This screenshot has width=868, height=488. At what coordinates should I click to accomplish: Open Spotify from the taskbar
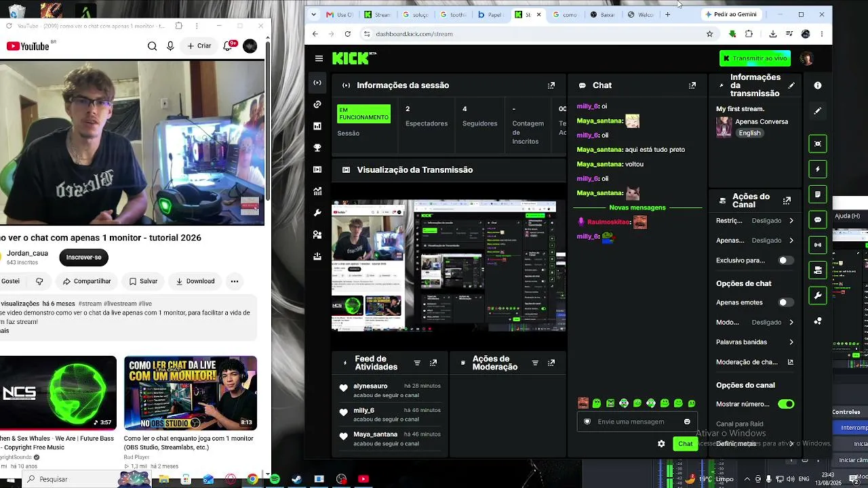tap(274, 479)
